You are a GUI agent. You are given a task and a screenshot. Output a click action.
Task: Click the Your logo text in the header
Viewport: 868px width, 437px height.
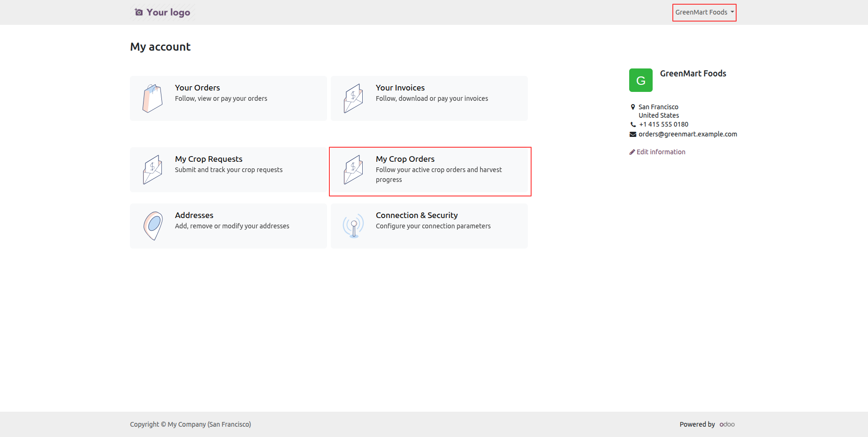pos(168,12)
